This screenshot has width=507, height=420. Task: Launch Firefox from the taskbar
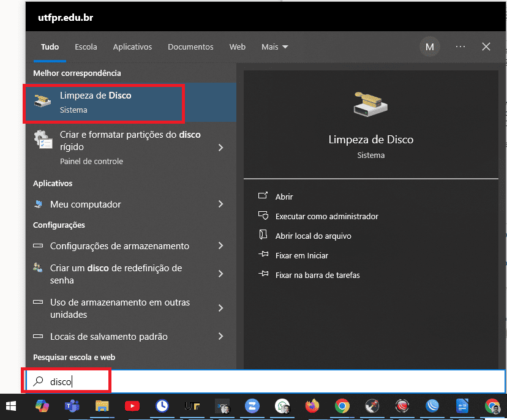click(x=312, y=406)
